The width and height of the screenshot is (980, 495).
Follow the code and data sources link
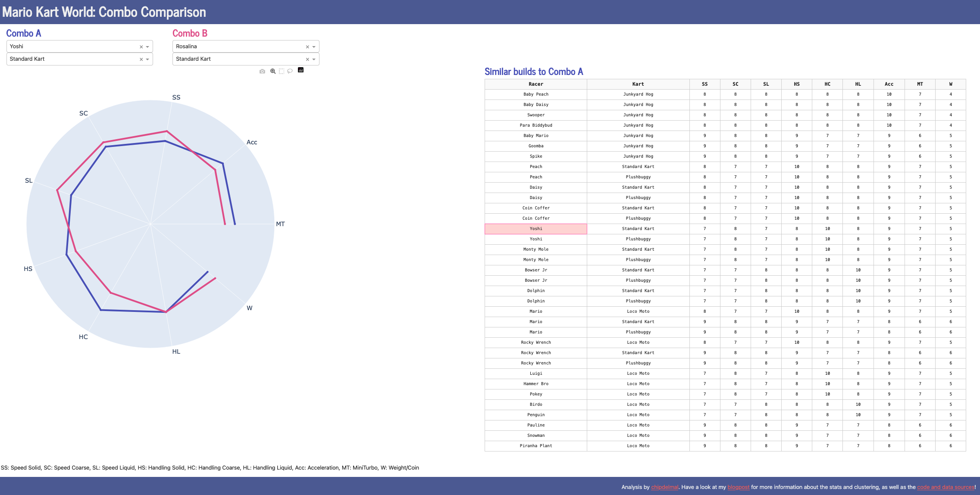click(945, 487)
